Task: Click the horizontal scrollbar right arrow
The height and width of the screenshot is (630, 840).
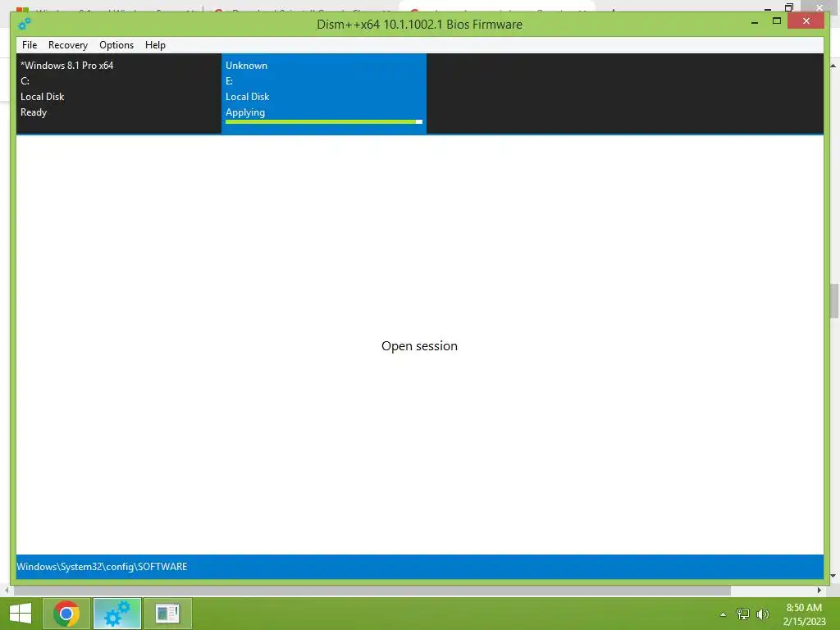Action: 819,591
